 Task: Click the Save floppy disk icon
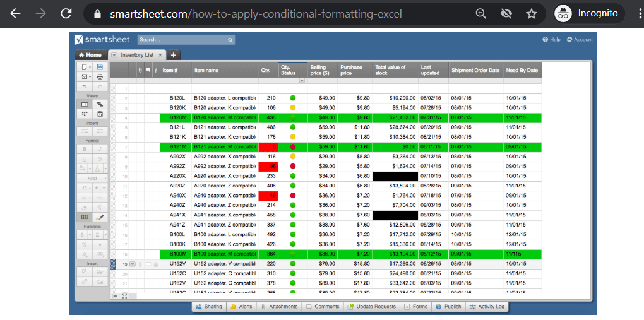[x=100, y=67]
